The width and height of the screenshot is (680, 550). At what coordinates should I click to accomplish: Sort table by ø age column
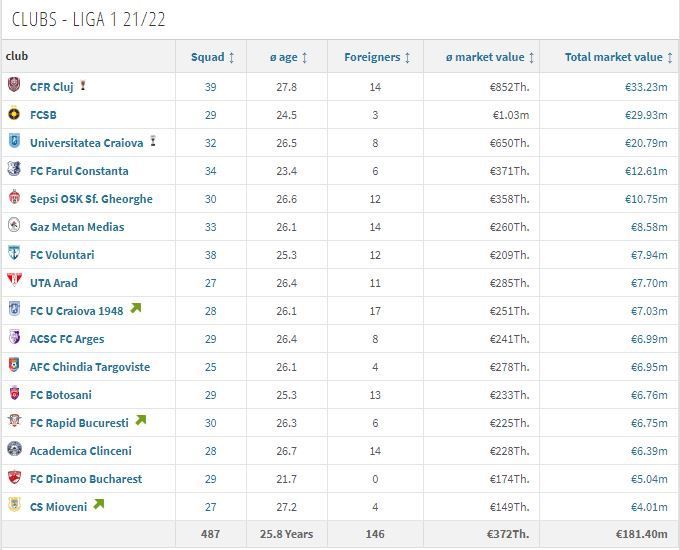pos(288,57)
